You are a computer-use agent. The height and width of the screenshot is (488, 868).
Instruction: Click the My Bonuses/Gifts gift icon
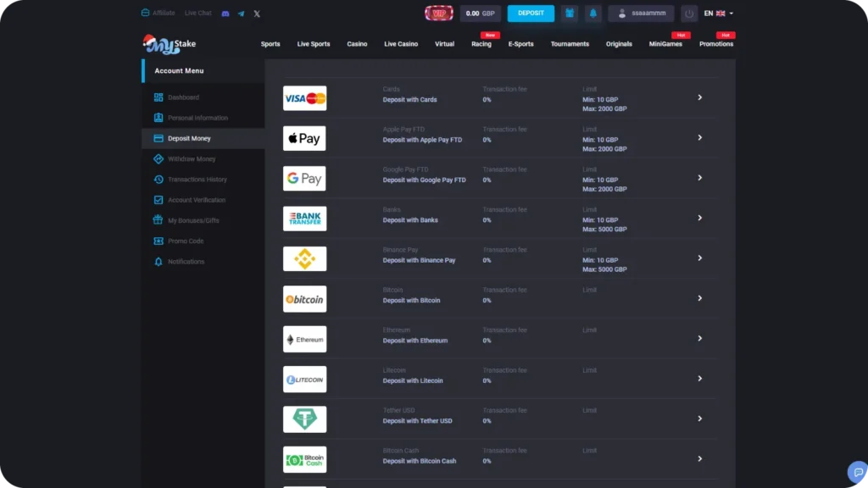(159, 220)
